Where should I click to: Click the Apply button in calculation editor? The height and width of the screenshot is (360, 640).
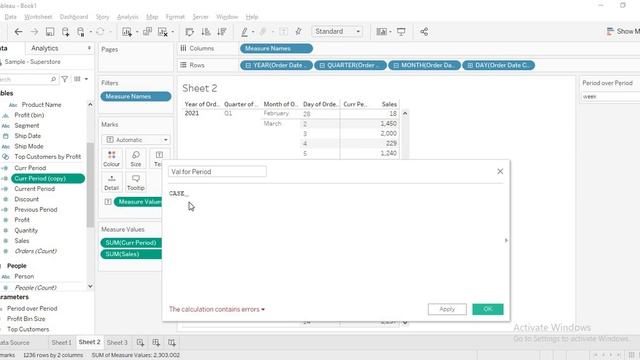pos(447,309)
